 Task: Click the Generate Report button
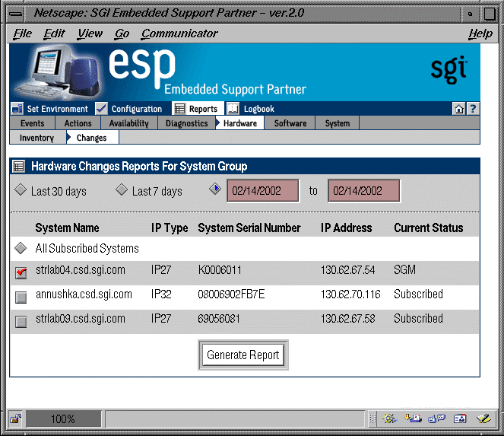243,355
